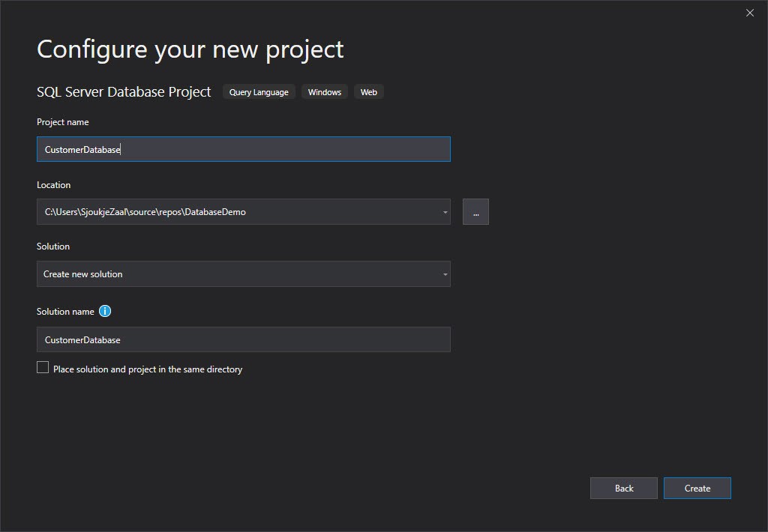The width and height of the screenshot is (768, 532).
Task: Open the Solution name info tooltip icon
Action: click(x=104, y=311)
